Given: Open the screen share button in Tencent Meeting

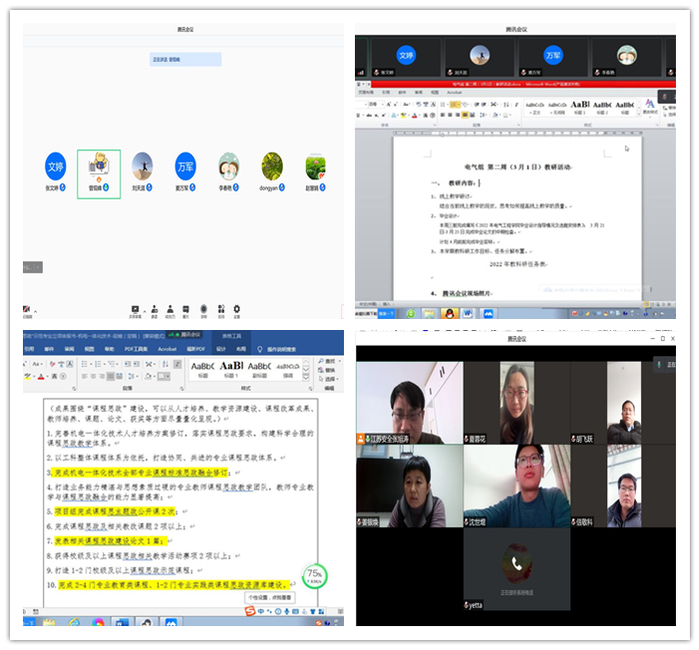Looking at the screenshot, I should tap(135, 308).
